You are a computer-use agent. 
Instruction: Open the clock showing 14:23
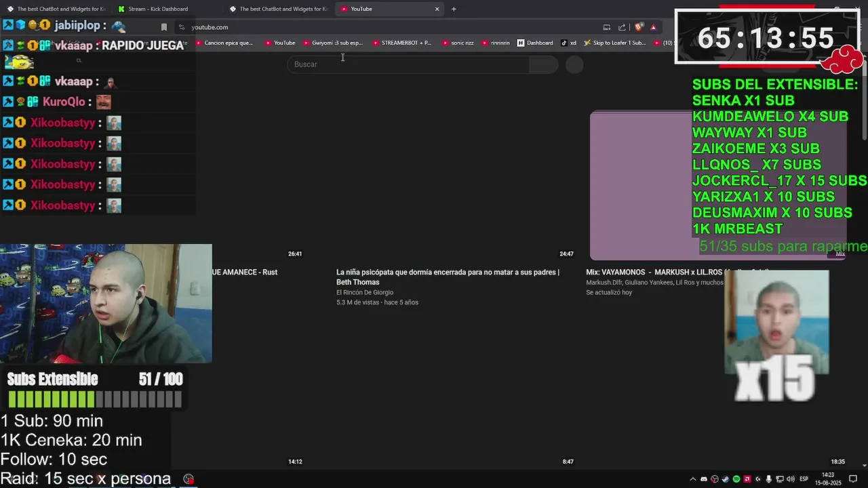click(x=828, y=479)
